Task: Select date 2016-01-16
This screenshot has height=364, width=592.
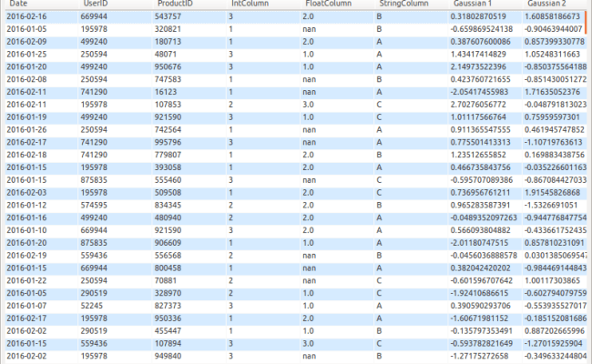Action: tap(26, 217)
